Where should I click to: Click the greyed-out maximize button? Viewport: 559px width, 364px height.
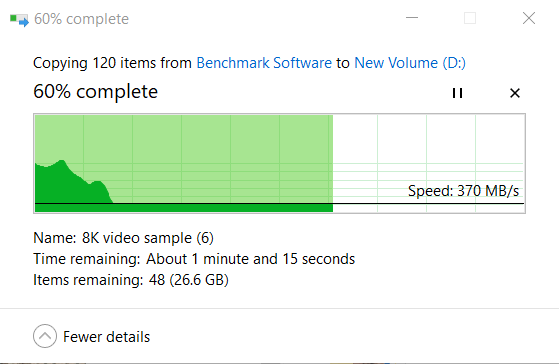[470, 18]
